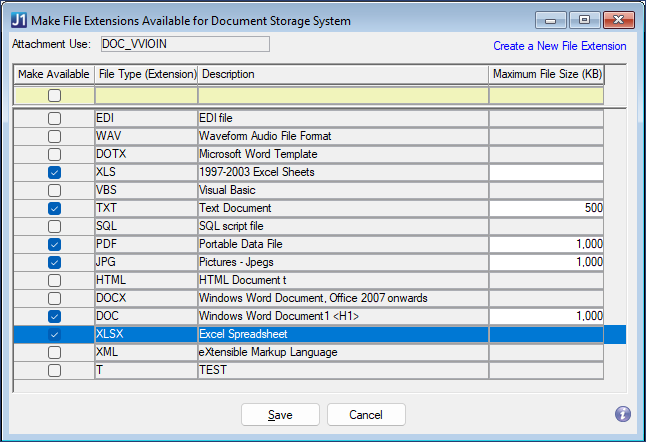Click the Attachment Use field DOC_VVIOIN
The image size is (646, 442).
coord(185,44)
